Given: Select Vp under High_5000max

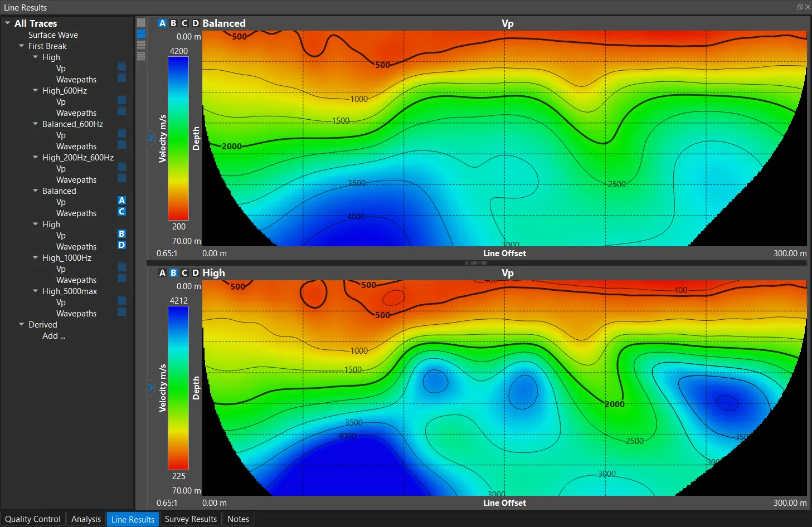Looking at the screenshot, I should pos(61,302).
